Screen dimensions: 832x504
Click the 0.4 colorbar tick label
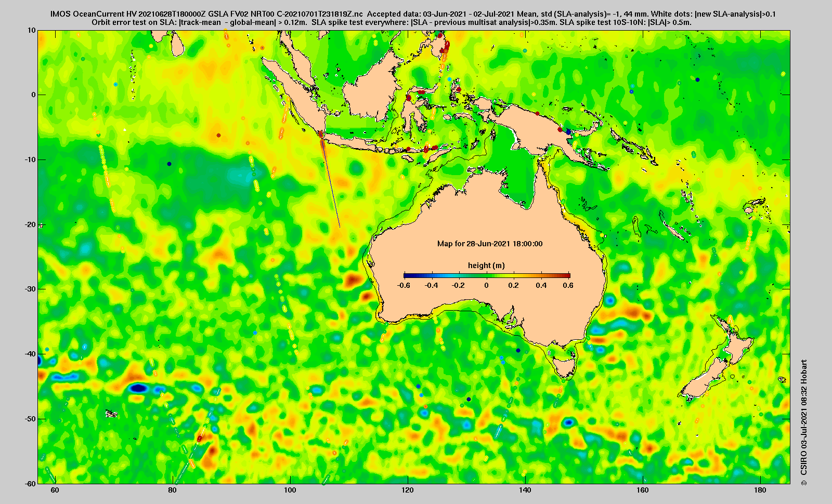(x=541, y=285)
